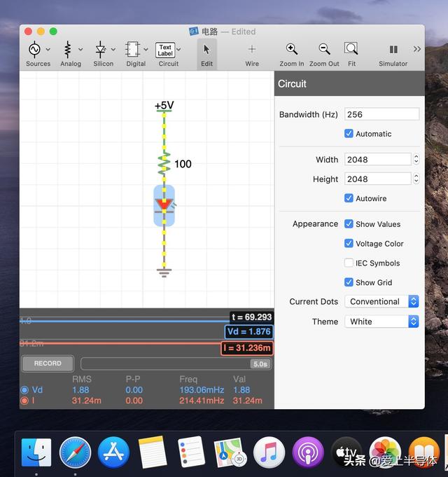Image resolution: width=448 pixels, height=477 pixels.
Task: Select the I trace radio button
Action: (x=24, y=401)
